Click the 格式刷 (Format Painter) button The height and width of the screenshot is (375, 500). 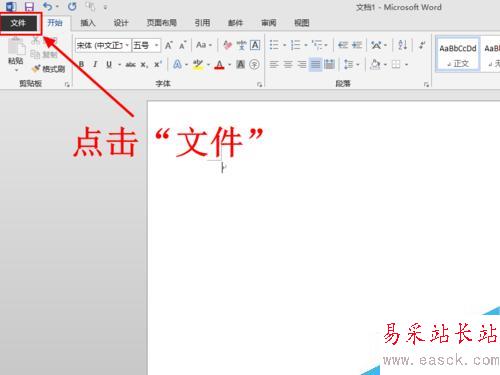pyautogui.click(x=48, y=69)
